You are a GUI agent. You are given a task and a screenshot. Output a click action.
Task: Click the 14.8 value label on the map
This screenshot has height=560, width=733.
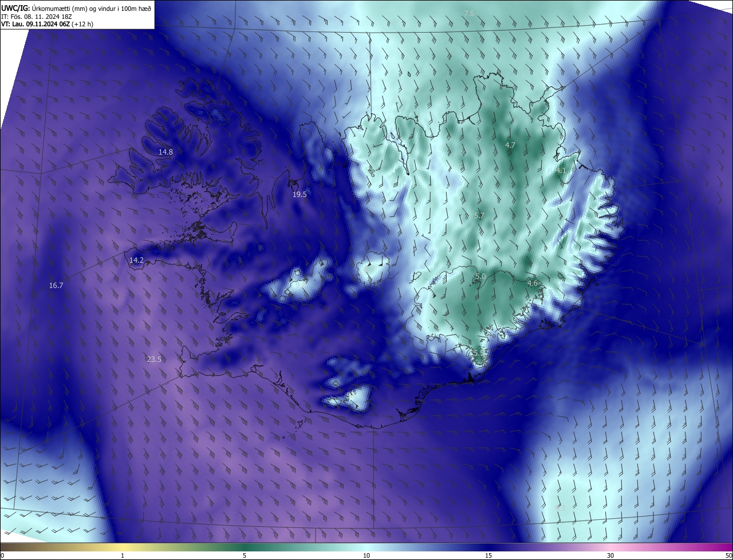coord(166,152)
